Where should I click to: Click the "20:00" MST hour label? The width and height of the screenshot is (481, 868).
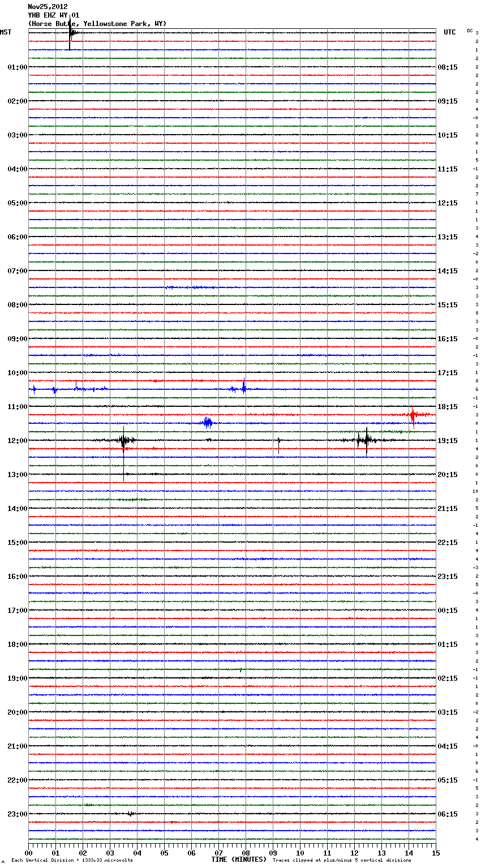18,712
